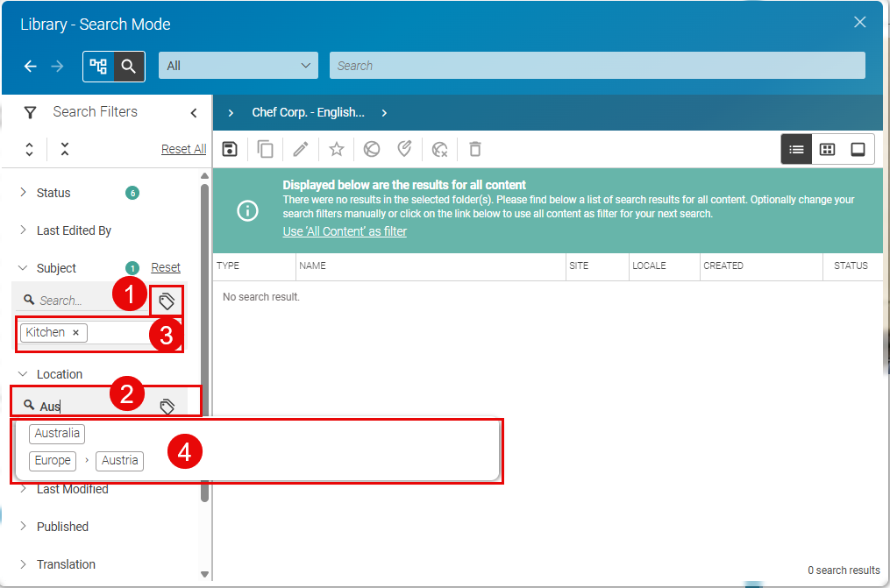Click the main Search input field
Viewport: 890px width, 588px height.
(x=596, y=66)
